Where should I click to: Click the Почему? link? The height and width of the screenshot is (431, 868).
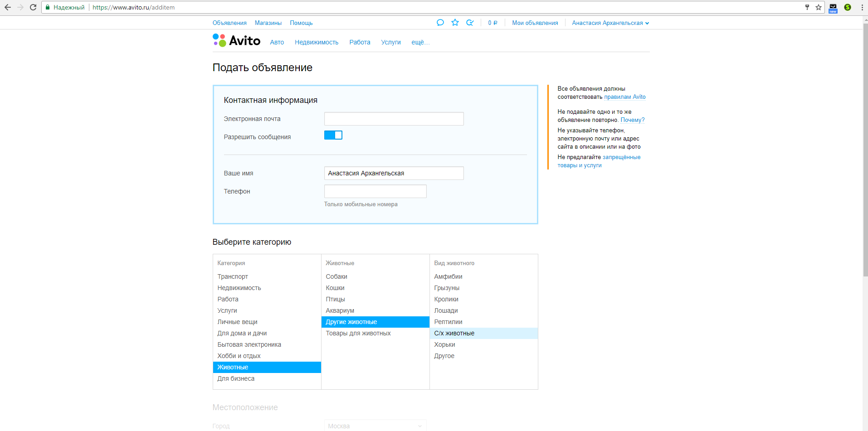click(x=633, y=120)
